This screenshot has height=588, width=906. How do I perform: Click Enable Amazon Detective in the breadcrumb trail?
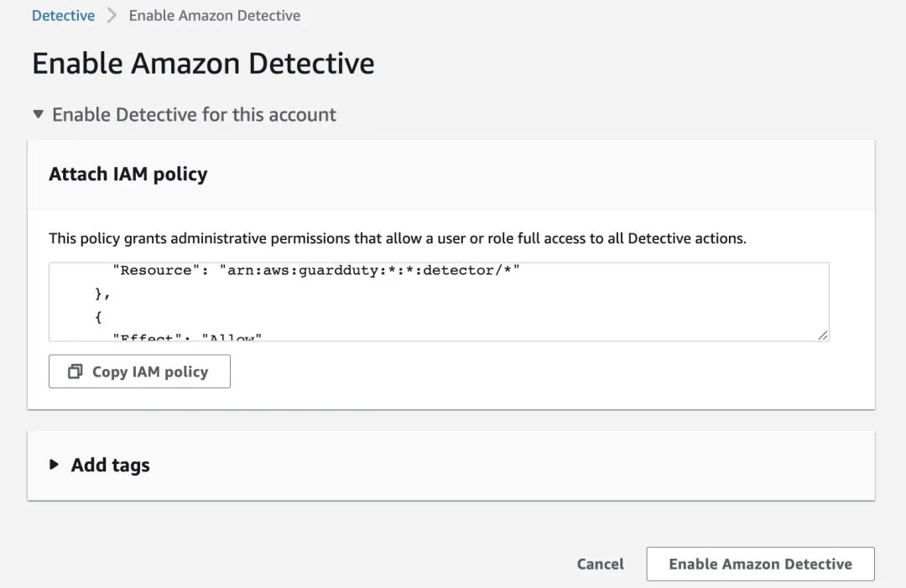[215, 14]
